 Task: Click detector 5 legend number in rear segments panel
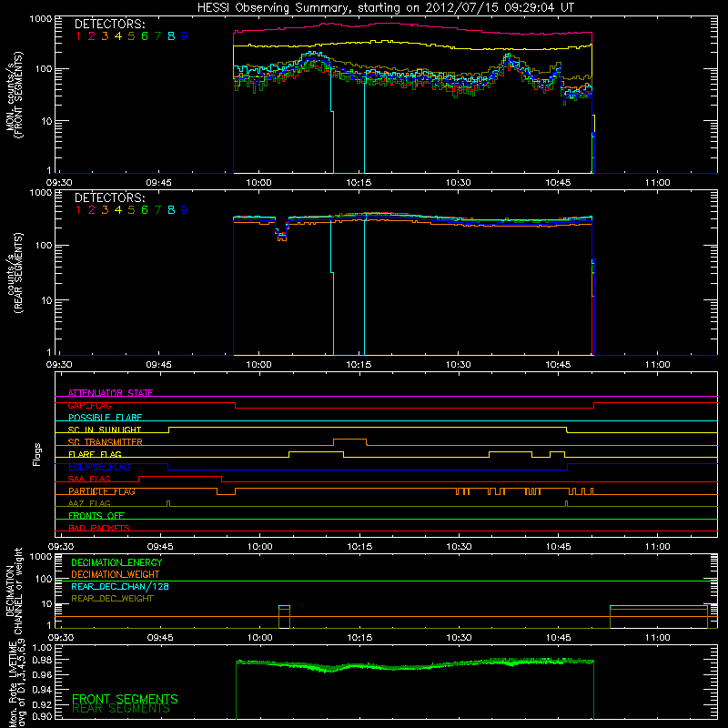[131, 210]
